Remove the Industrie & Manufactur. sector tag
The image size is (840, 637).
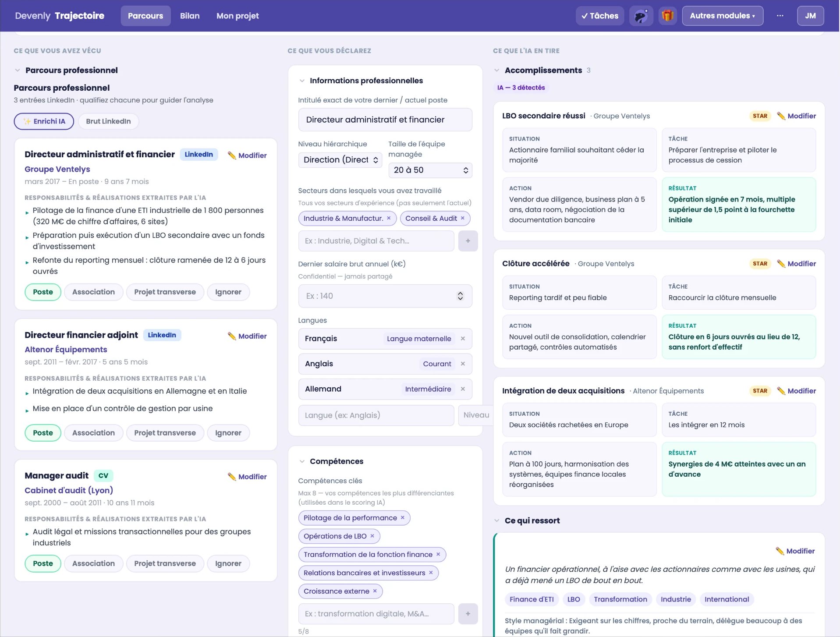pos(389,218)
